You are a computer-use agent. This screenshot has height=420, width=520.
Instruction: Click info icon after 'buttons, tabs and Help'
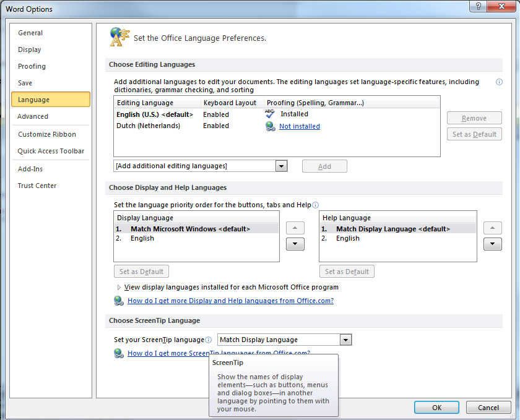pyautogui.click(x=315, y=205)
